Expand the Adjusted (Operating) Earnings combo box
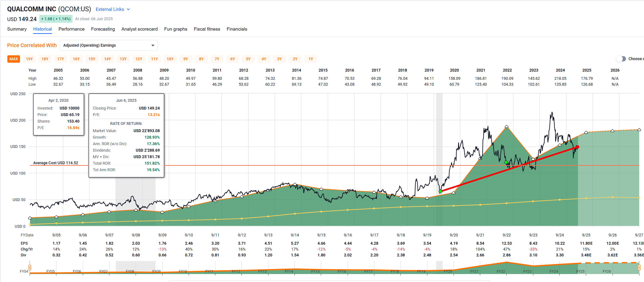This screenshot has height=282, width=644. (109, 45)
